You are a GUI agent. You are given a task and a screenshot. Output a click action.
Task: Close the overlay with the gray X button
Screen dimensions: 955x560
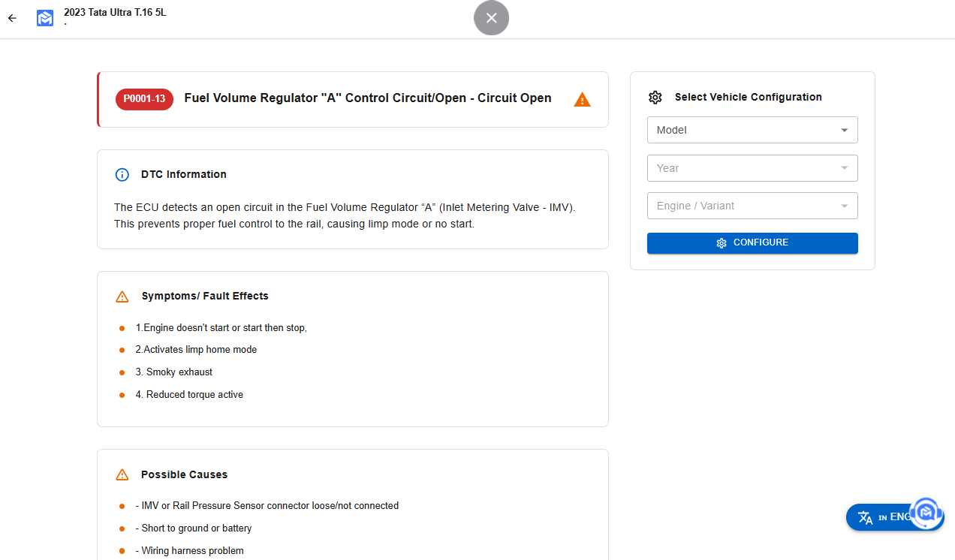click(491, 18)
